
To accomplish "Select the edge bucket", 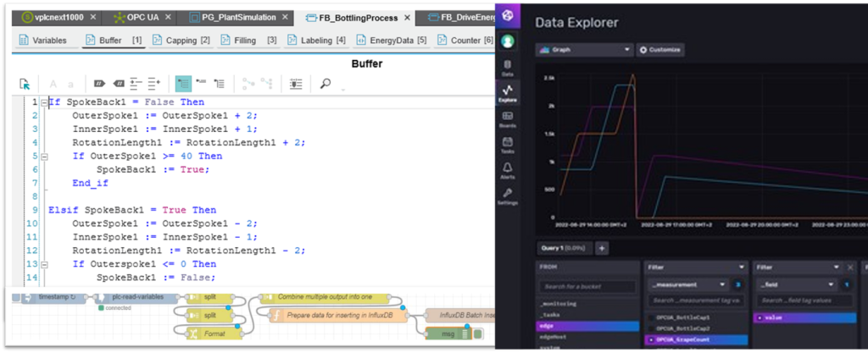I will click(x=587, y=326).
